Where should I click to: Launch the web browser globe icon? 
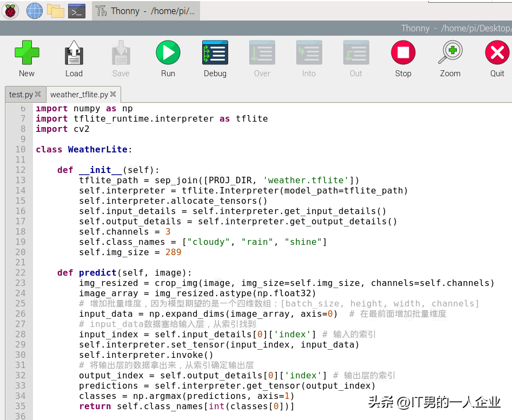pos(34,11)
